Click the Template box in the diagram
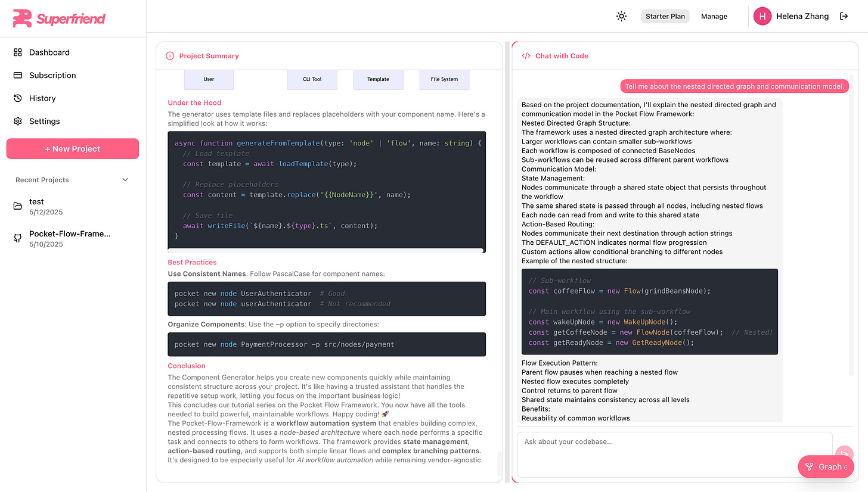This screenshot has height=492, width=868. tap(378, 79)
